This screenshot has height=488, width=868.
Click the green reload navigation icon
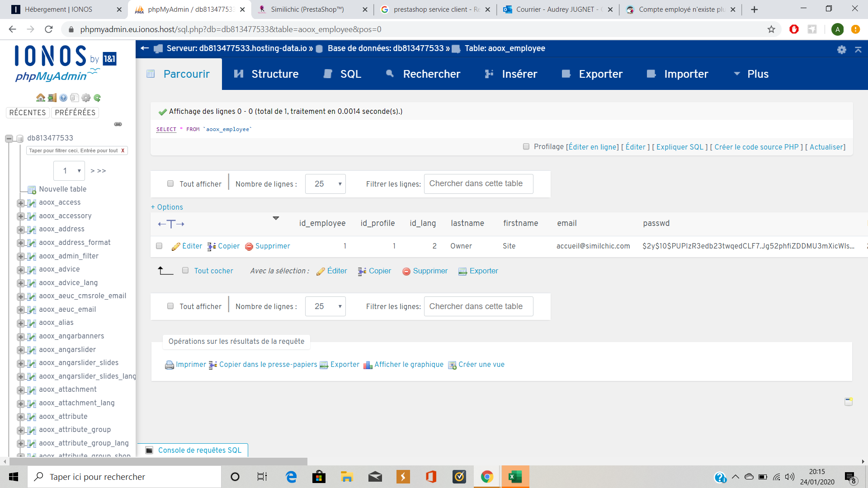97,98
